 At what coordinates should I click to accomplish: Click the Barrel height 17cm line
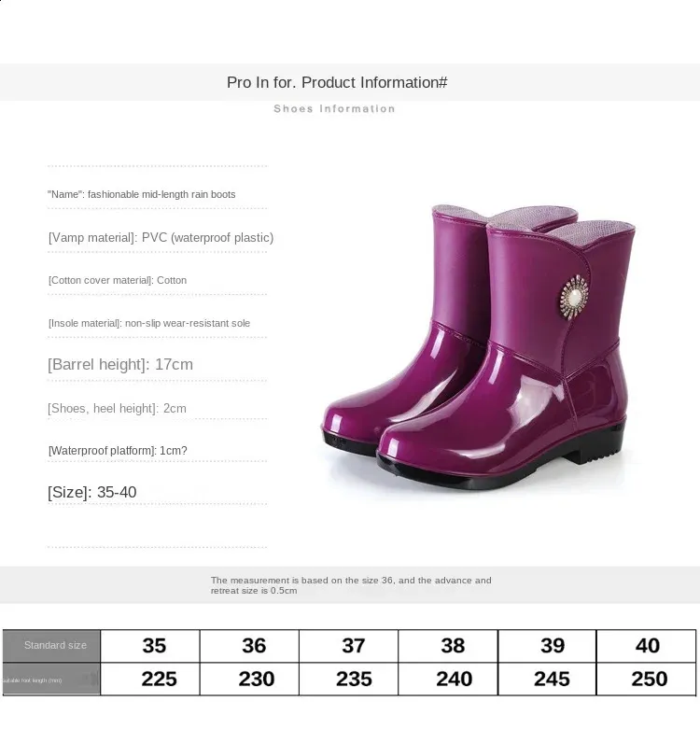coord(120,364)
